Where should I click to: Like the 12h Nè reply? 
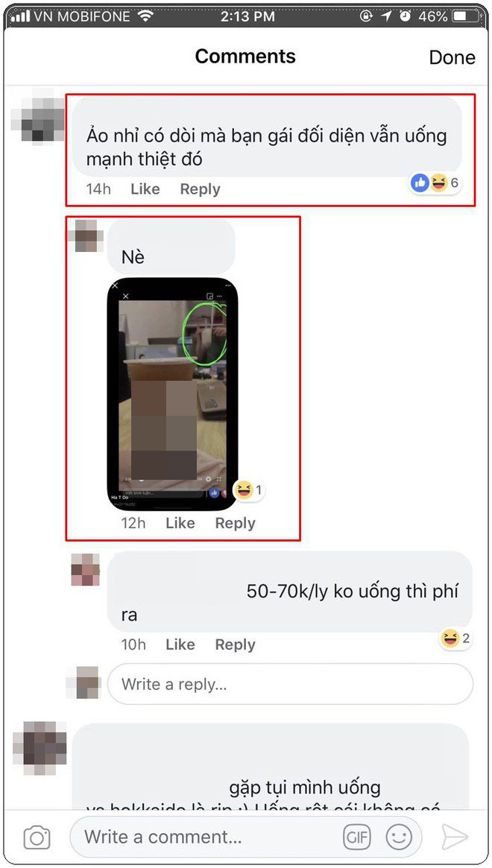pyautogui.click(x=180, y=523)
